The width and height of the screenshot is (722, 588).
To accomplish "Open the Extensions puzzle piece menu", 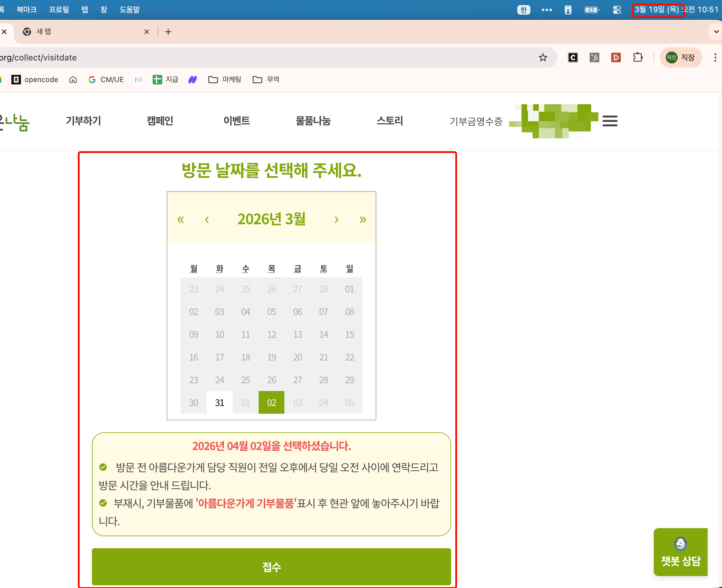I will click(637, 57).
